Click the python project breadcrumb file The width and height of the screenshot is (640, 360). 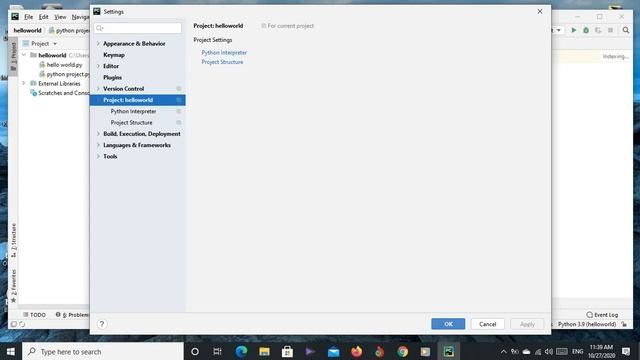pos(69,30)
